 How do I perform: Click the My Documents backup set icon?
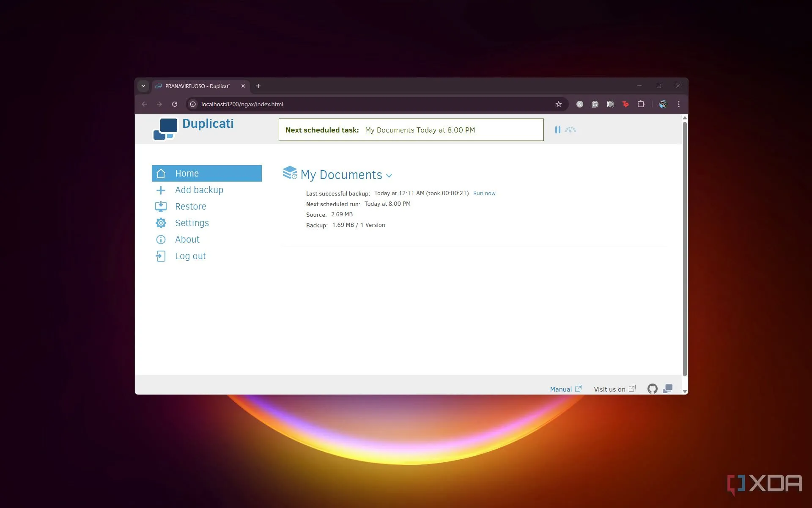(x=290, y=172)
